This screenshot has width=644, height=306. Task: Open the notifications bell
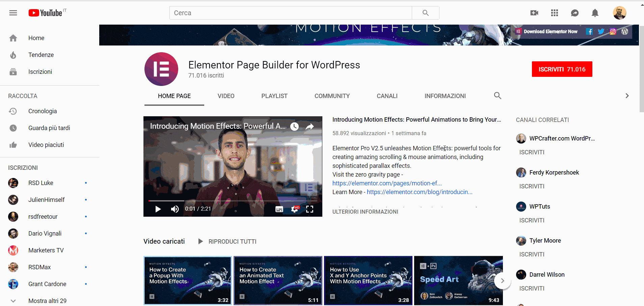click(595, 13)
